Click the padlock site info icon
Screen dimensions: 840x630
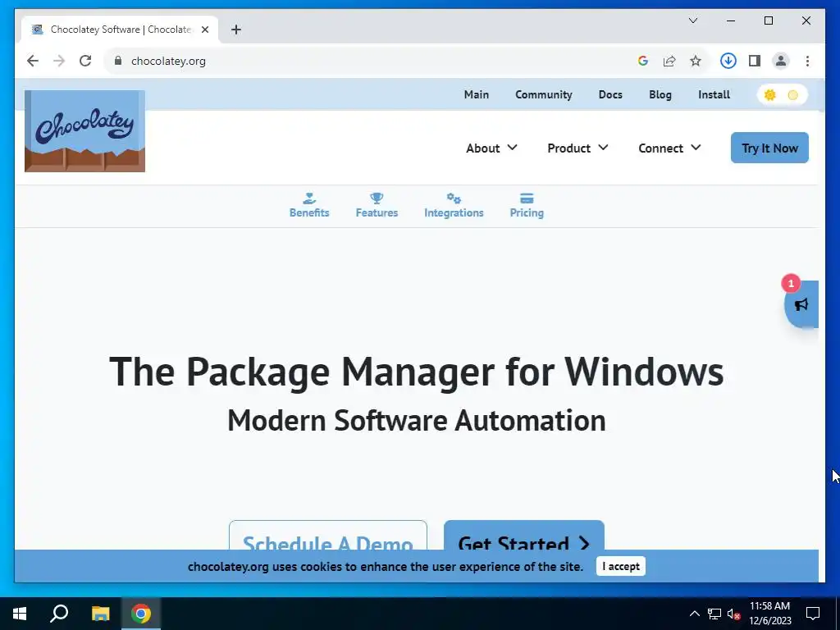click(118, 61)
